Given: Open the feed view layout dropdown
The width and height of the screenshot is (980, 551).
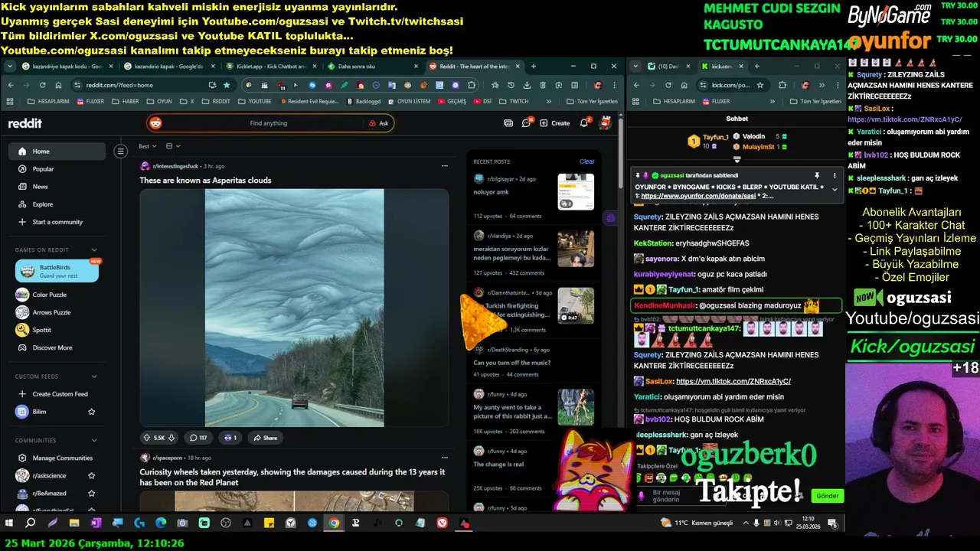Looking at the screenshot, I should click(173, 146).
